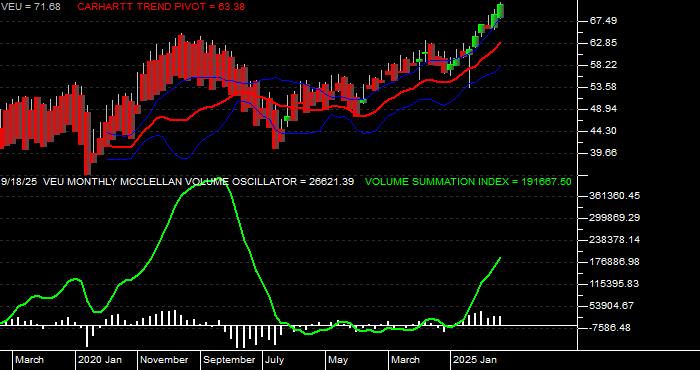Screen dimensions: 700x370
Task: Select the first March timeline marker
Action: (x=29, y=360)
